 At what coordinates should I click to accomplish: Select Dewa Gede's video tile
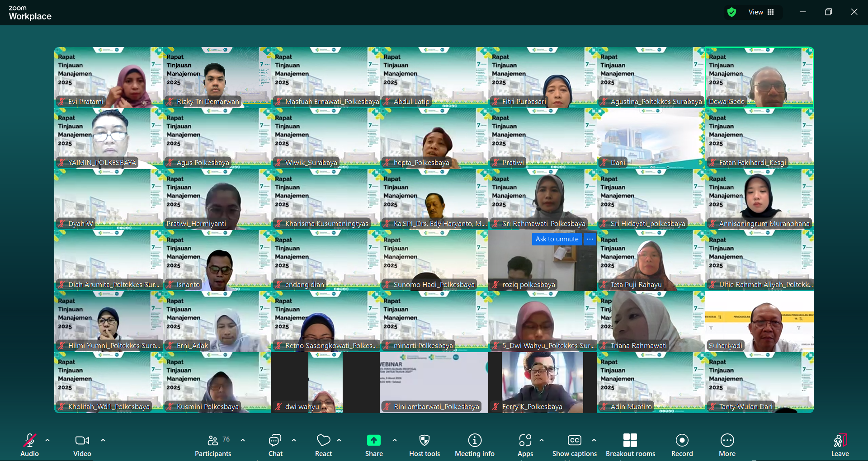(759, 77)
